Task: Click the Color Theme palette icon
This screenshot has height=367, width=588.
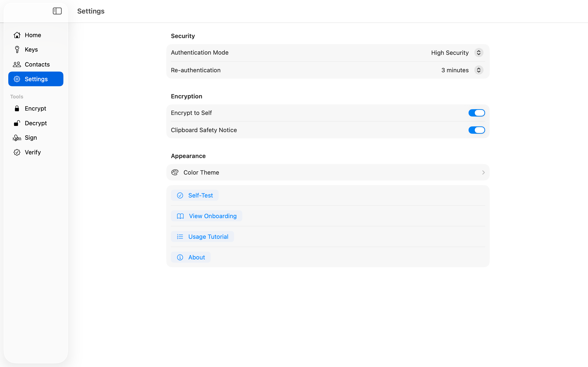Action: click(175, 172)
